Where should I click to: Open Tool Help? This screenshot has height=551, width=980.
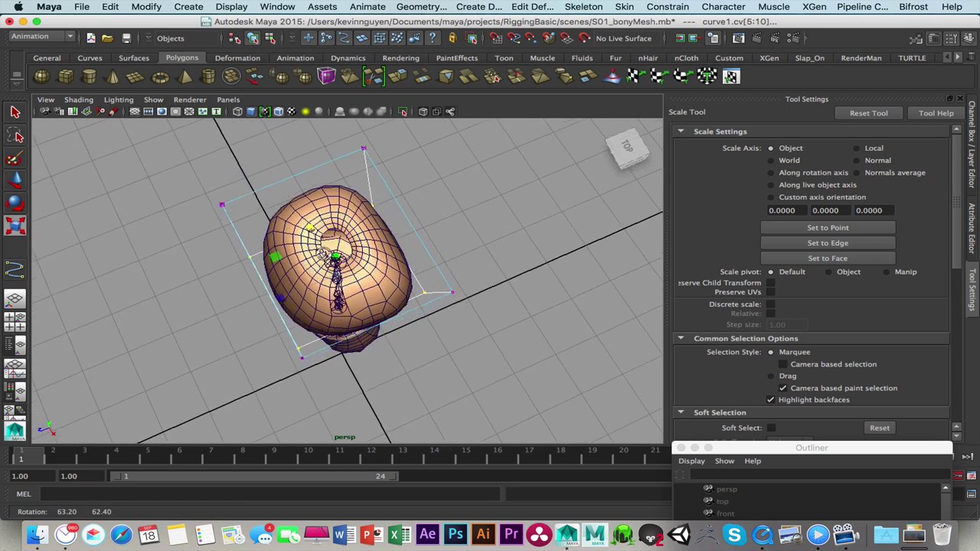coord(936,113)
